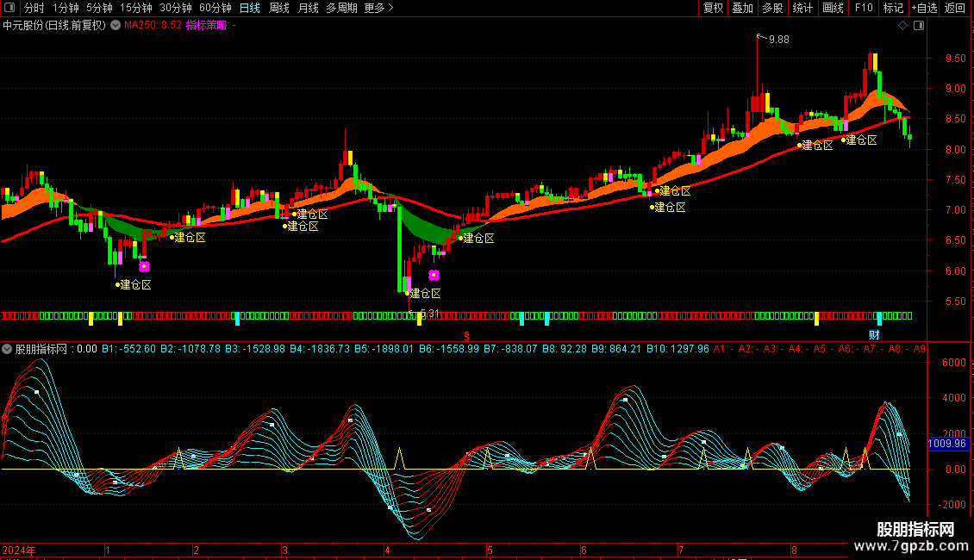Screen dimensions: 974x560
Task: Click the magenta flower signal near January low
Action: (x=144, y=266)
